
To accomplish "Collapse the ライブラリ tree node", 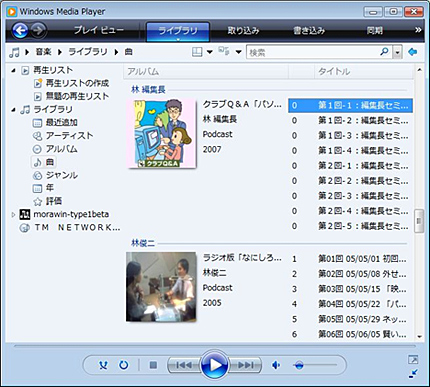I will [x=13, y=110].
